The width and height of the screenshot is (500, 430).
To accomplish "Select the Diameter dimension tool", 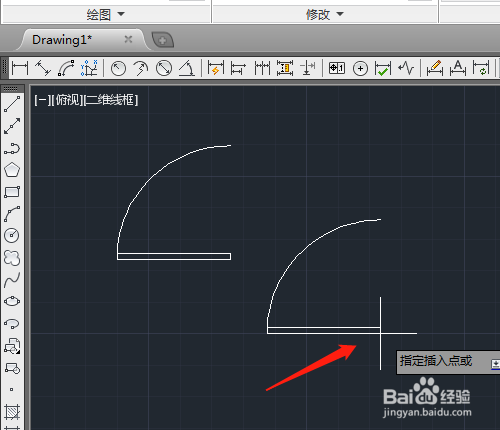I will pos(164,68).
